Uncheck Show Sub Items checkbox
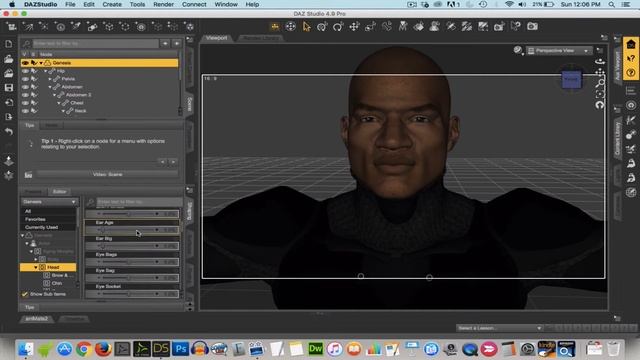The width and height of the screenshot is (640, 360). (25, 294)
